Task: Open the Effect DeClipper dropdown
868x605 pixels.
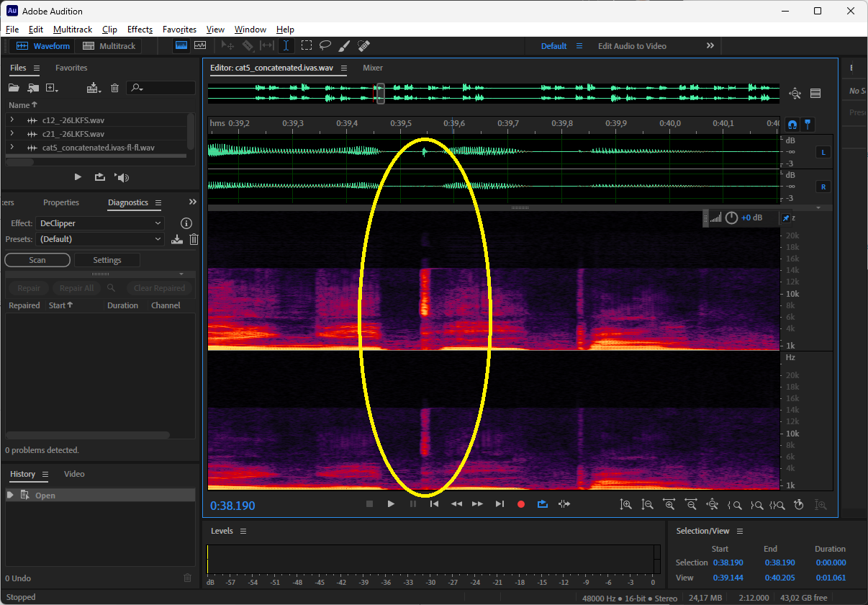Action: [x=100, y=223]
